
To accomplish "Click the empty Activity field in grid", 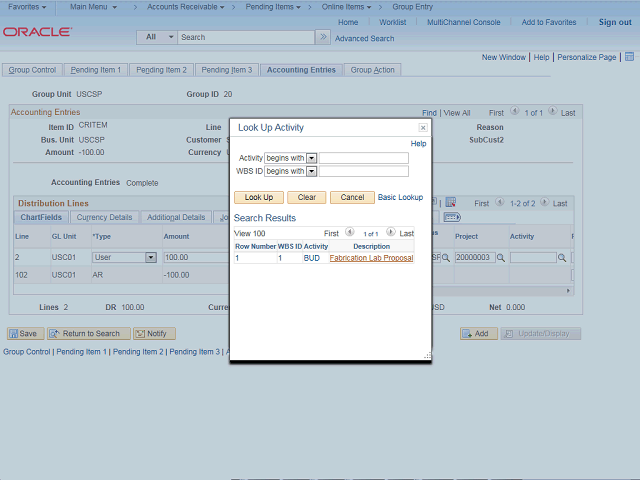I will [x=533, y=258].
